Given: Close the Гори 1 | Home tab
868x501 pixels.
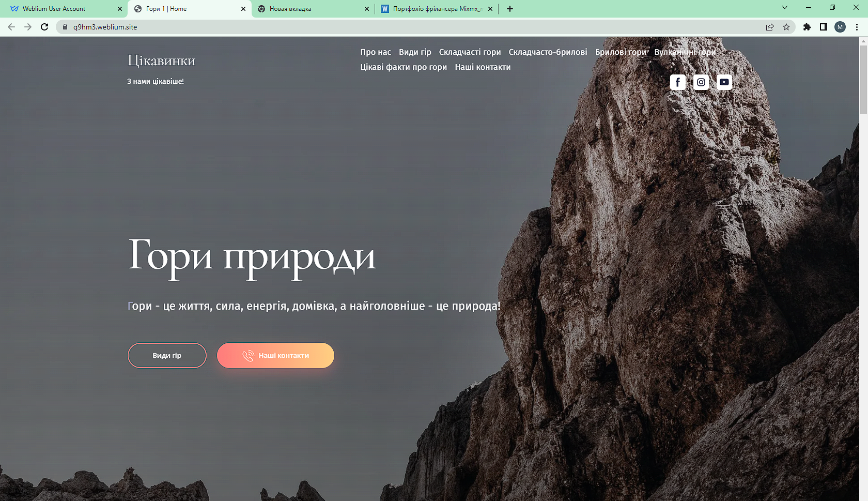Looking at the screenshot, I should click(243, 9).
